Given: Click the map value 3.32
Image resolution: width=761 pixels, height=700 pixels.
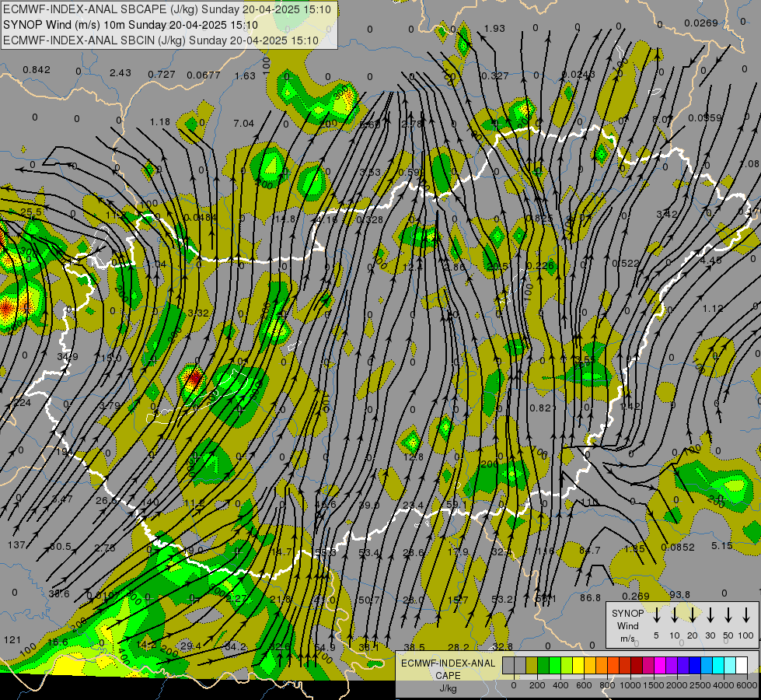Looking at the screenshot, I should [198, 313].
